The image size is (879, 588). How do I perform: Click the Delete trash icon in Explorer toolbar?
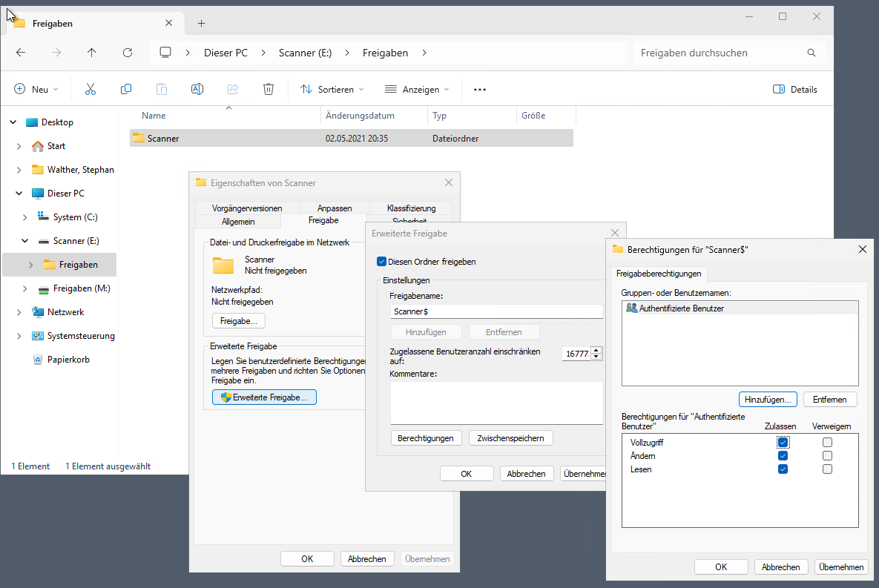pos(269,89)
